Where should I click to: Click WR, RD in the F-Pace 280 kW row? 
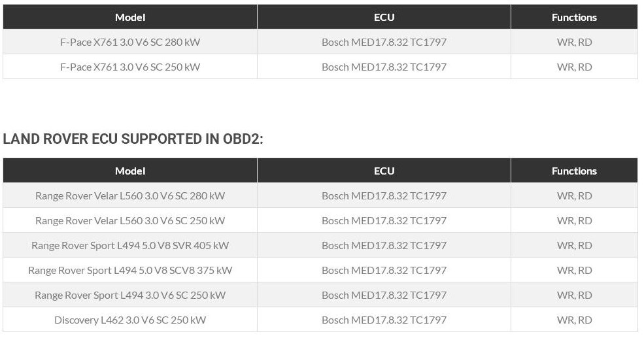click(x=574, y=42)
